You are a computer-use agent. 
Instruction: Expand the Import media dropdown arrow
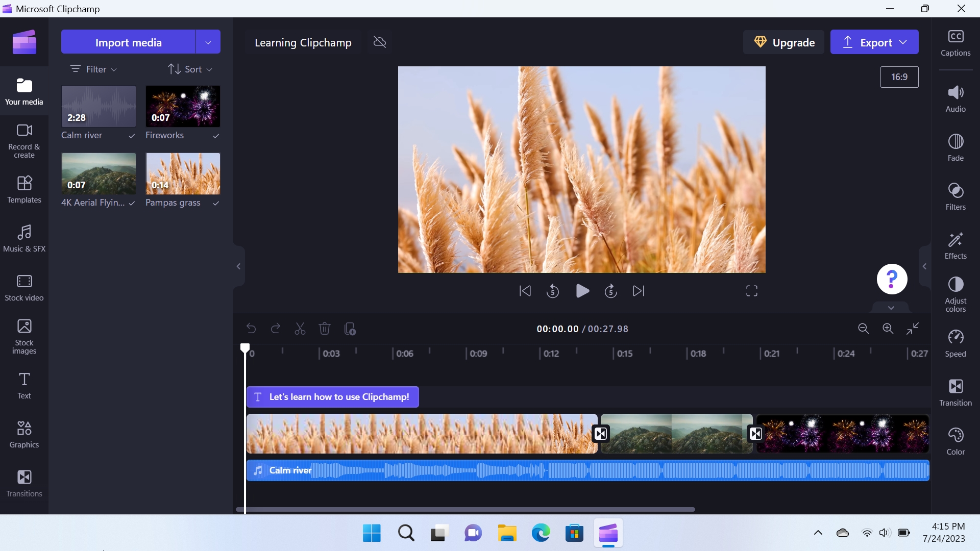pyautogui.click(x=208, y=42)
